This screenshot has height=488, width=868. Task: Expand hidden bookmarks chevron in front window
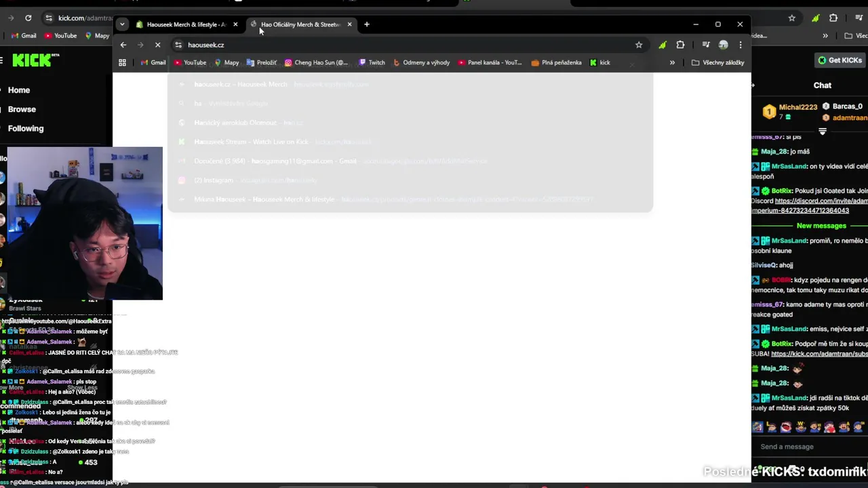point(672,62)
